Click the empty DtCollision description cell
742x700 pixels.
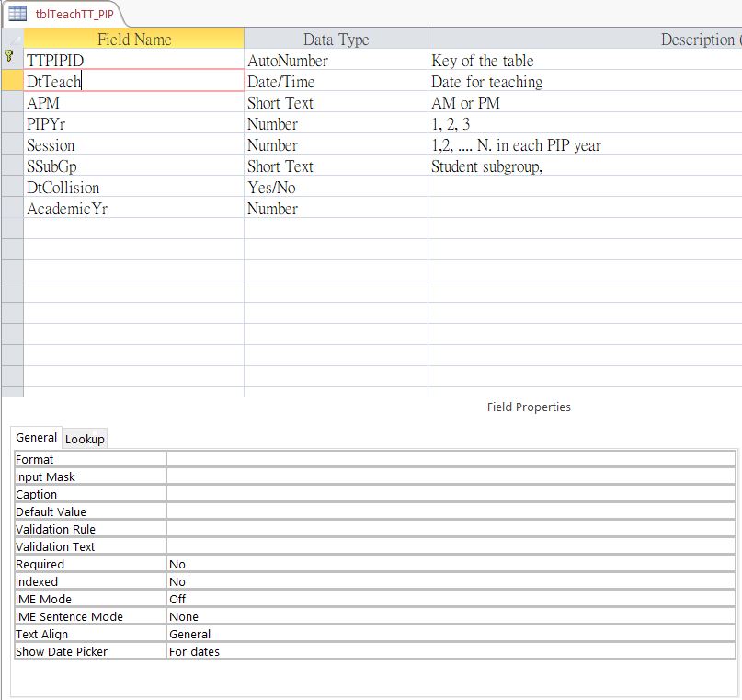click(x=585, y=187)
